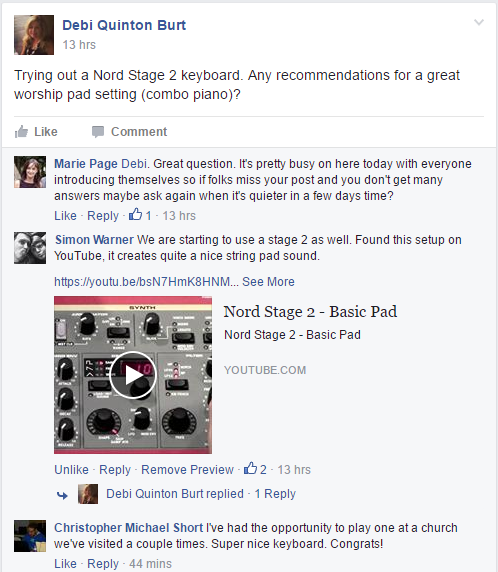The image size is (498, 572).
Task: Click the like count thumb on Simon's comment
Action: pos(250,468)
